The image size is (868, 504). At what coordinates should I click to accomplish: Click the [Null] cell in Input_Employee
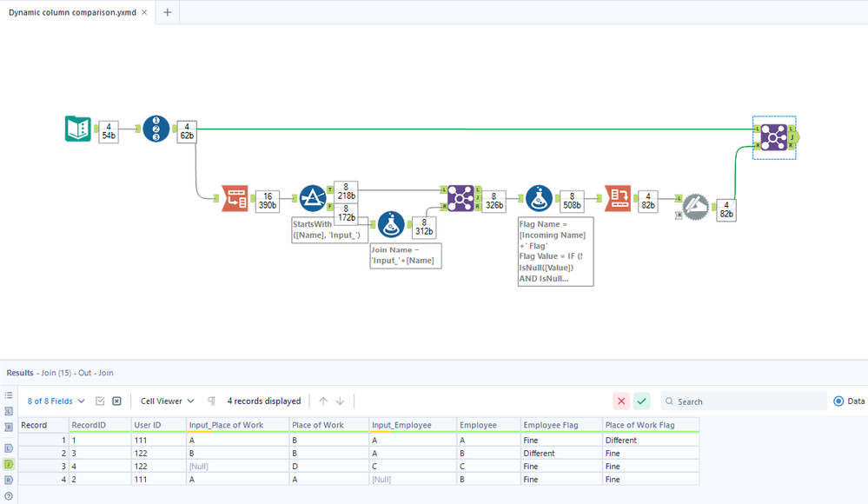[x=413, y=480]
